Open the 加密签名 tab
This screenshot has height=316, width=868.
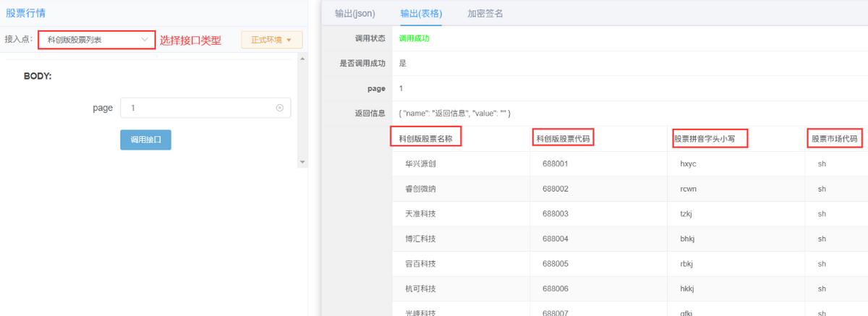coord(485,13)
